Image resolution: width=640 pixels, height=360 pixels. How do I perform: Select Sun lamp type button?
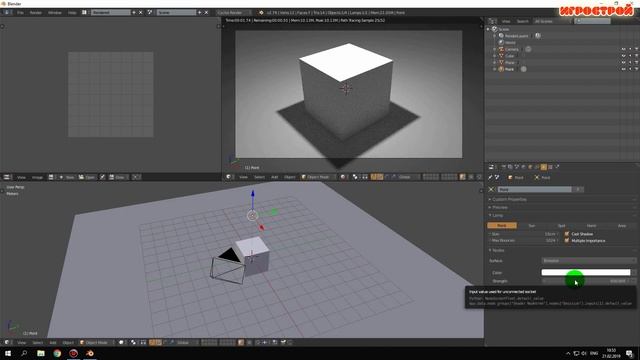[532, 226]
